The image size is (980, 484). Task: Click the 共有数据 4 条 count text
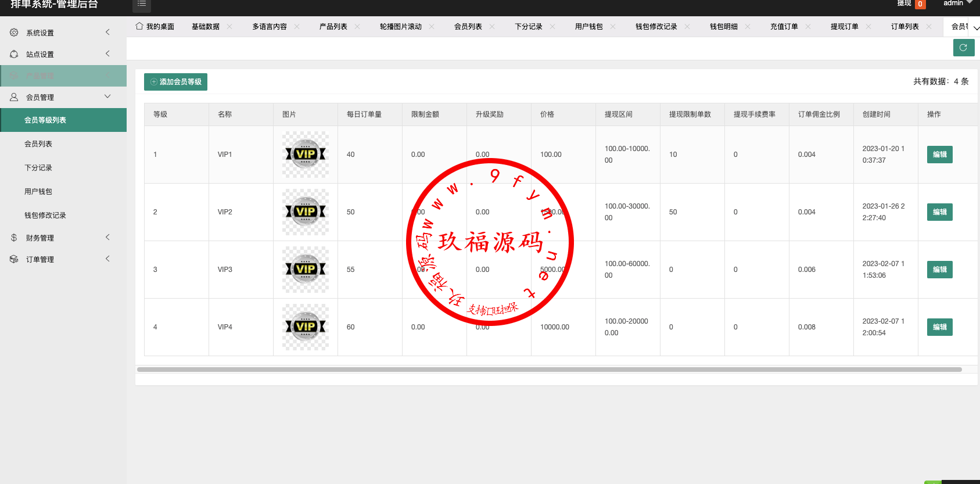point(941,81)
